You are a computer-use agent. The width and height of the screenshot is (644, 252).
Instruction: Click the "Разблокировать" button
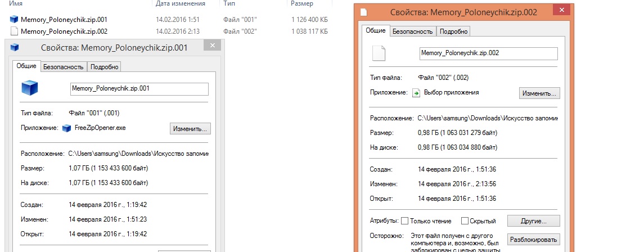[534, 240]
